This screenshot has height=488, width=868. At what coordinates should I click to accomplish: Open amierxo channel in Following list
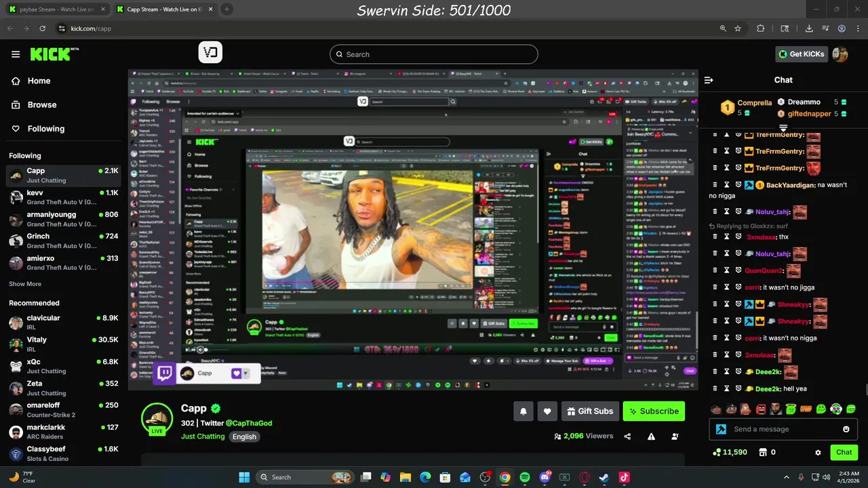pyautogui.click(x=64, y=262)
